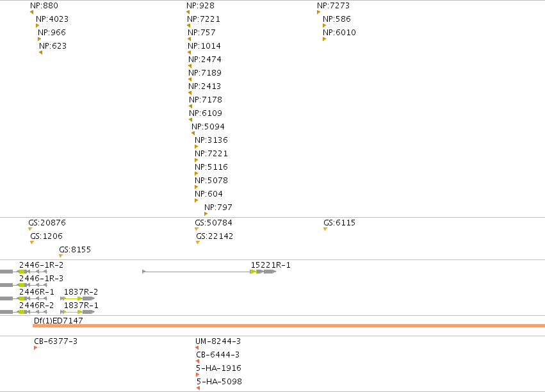Pick the arrow marker below NP:604
This screenshot has width=545, height=392.
tap(197, 200)
